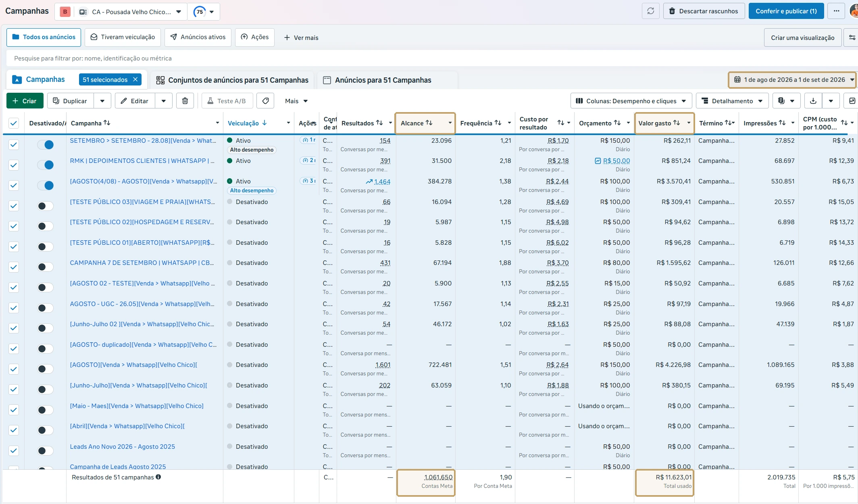
Task: Open the Mais dropdown menu
Action: click(x=296, y=101)
